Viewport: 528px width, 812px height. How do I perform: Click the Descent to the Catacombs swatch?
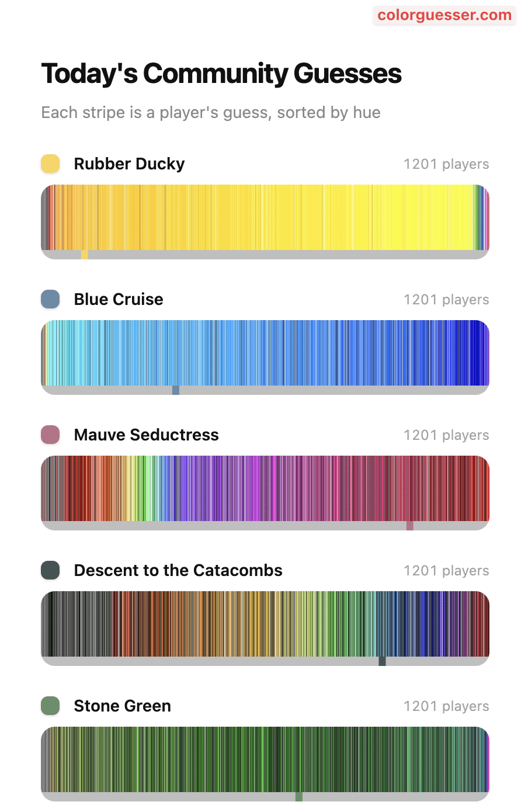tap(50, 570)
